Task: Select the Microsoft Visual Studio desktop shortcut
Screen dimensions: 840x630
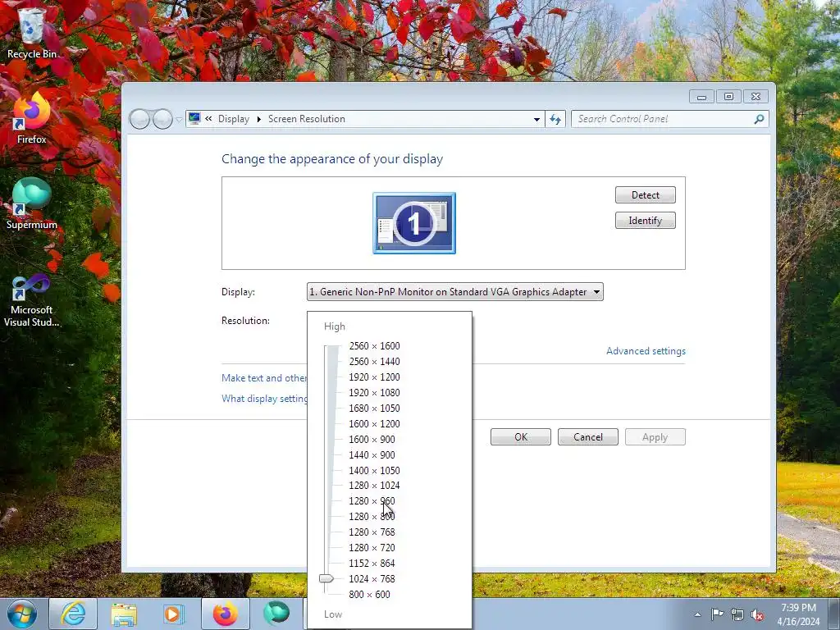Action: (32, 300)
